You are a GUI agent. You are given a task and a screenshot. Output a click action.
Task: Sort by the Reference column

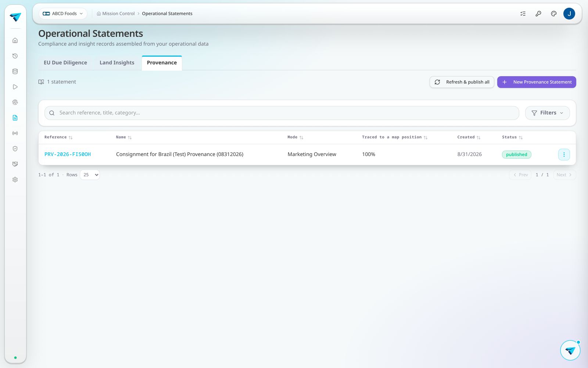tap(58, 137)
